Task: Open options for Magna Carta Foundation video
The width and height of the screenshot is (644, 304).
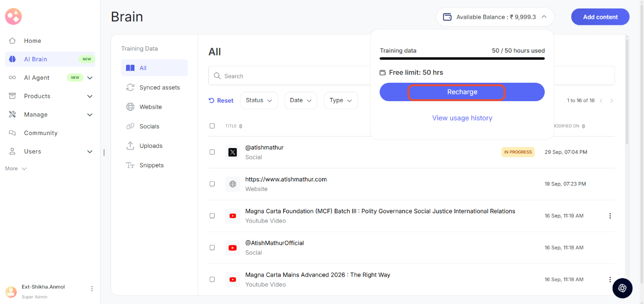Action: coord(610,216)
